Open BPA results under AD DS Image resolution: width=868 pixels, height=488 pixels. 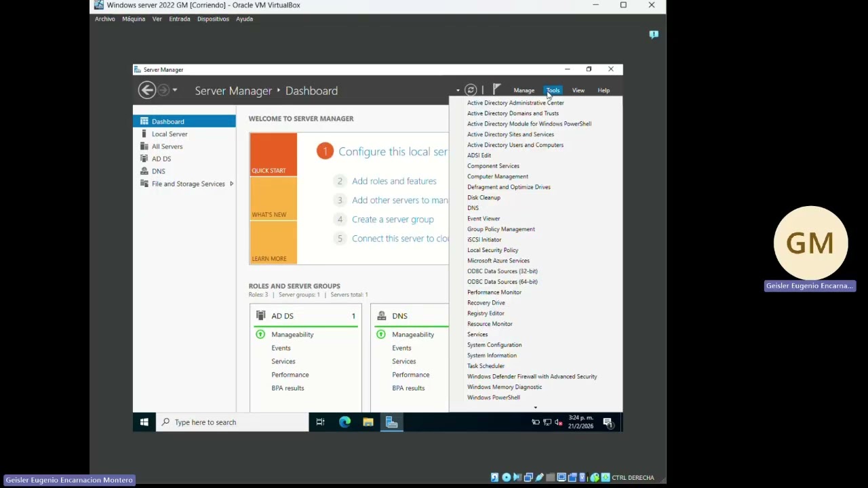[x=288, y=388]
